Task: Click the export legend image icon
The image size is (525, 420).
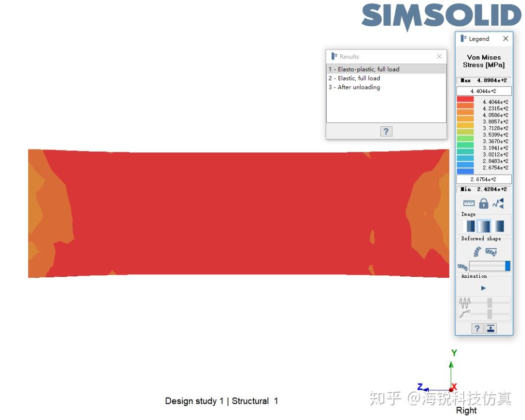Action: [490, 328]
